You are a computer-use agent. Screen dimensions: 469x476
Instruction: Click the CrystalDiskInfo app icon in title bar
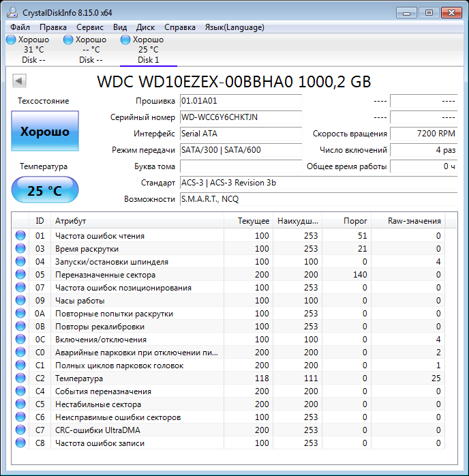12,12
